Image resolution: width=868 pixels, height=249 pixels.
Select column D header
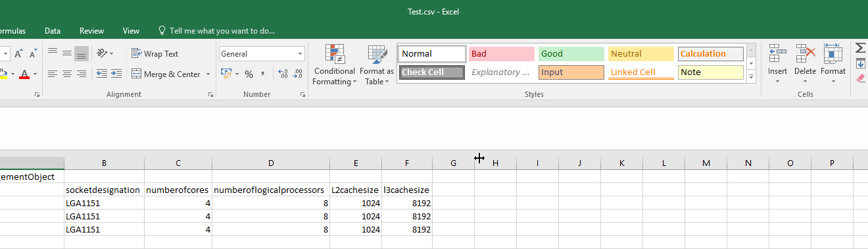270,163
